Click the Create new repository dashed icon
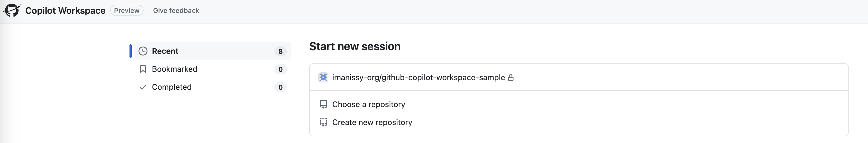Screen dimensions: 868x143 323,122
